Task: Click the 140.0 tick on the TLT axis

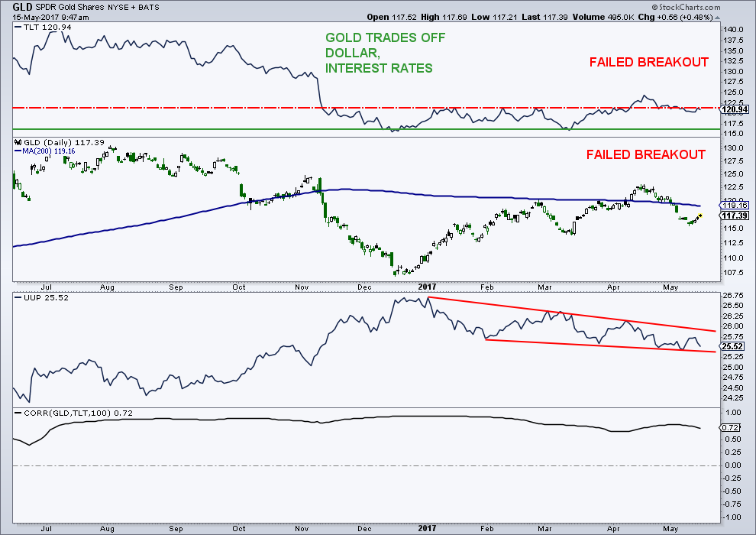Action: point(733,30)
